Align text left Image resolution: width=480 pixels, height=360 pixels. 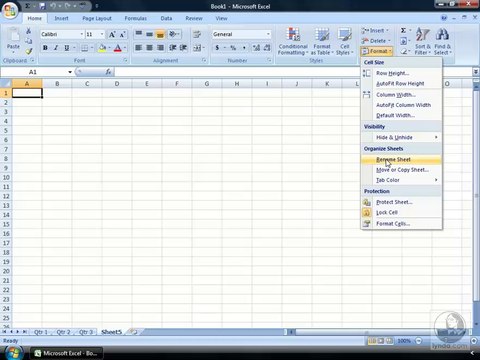pos(139,48)
